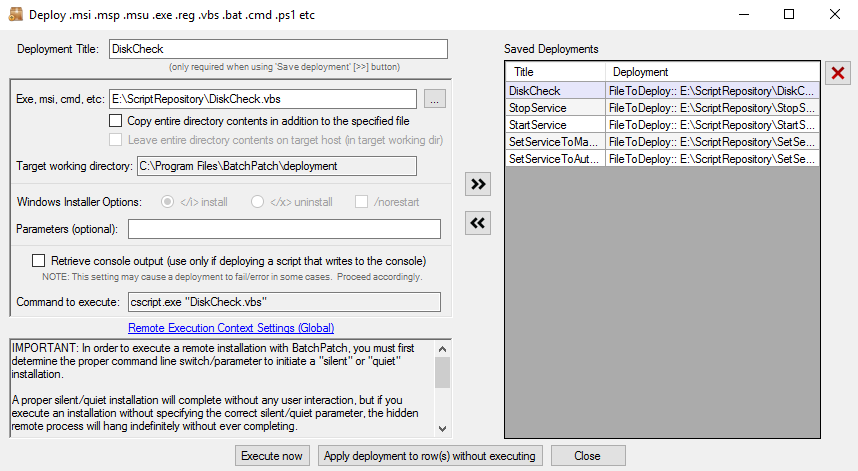The width and height of the screenshot is (858, 471).
Task: Load saved deployment using the << arrow button
Action: [478, 223]
